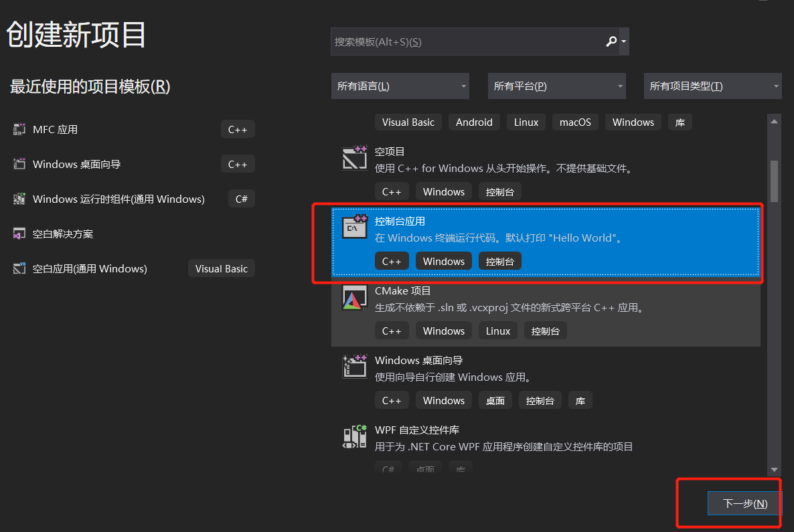This screenshot has height=532, width=794.
Task: Click the CMake 项目 description text
Action: (x=509, y=307)
